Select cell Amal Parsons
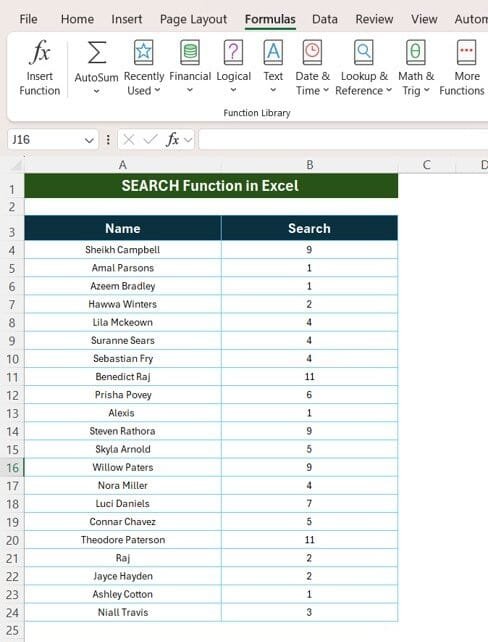 point(123,268)
